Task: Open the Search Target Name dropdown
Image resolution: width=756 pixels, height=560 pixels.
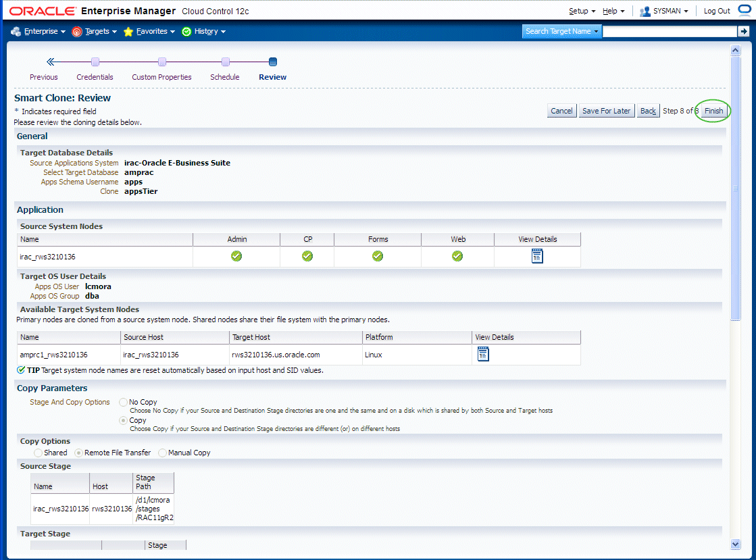Action: pyautogui.click(x=561, y=31)
